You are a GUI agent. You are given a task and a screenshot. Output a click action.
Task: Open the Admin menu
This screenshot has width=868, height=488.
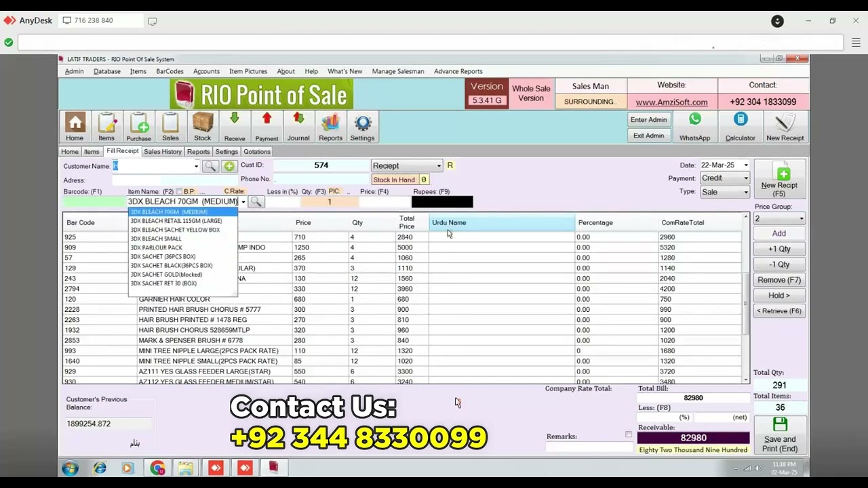point(74,71)
